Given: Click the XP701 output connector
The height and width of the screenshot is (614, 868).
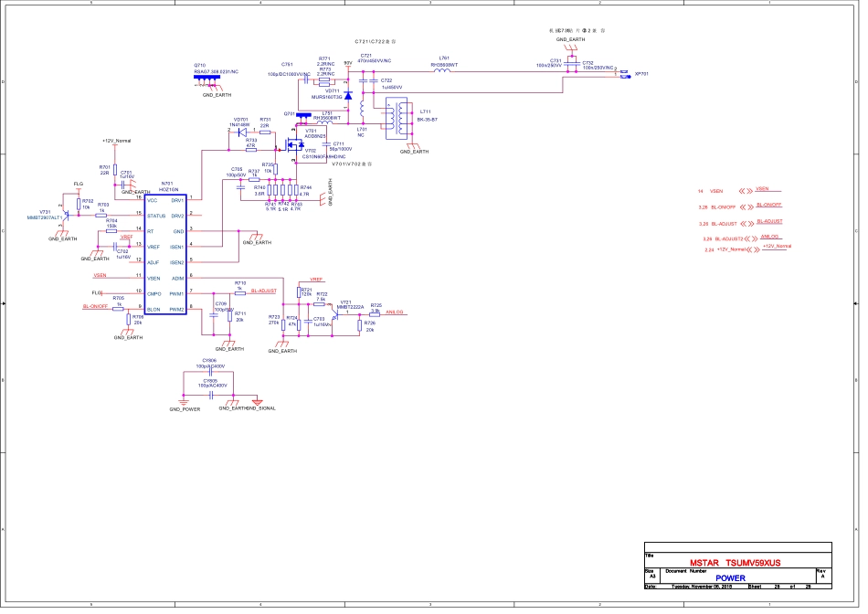Looking at the screenshot, I should (x=624, y=73).
